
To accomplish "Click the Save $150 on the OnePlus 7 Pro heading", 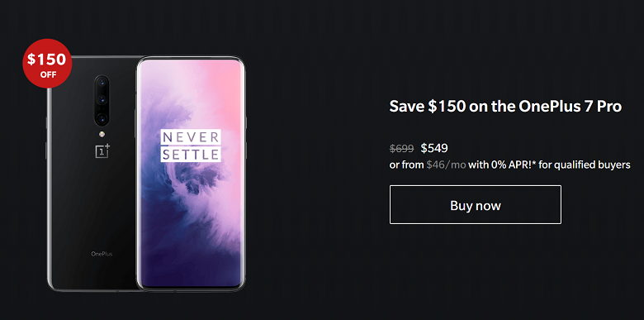I will click(505, 107).
